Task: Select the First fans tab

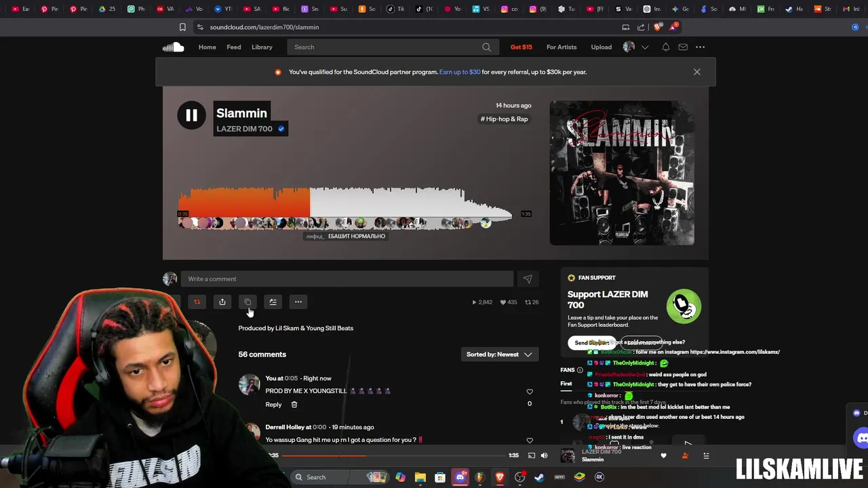Action: point(566,384)
